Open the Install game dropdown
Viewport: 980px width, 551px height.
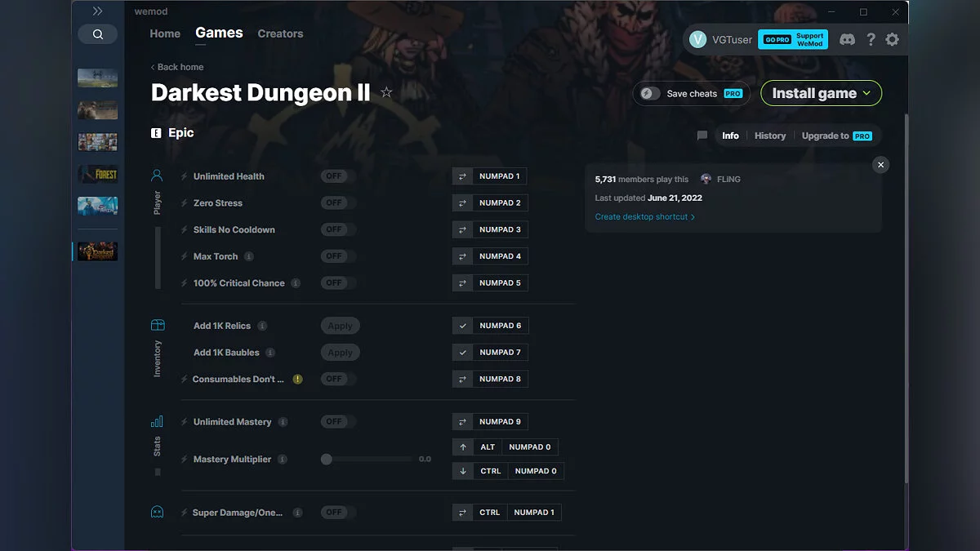coord(821,92)
